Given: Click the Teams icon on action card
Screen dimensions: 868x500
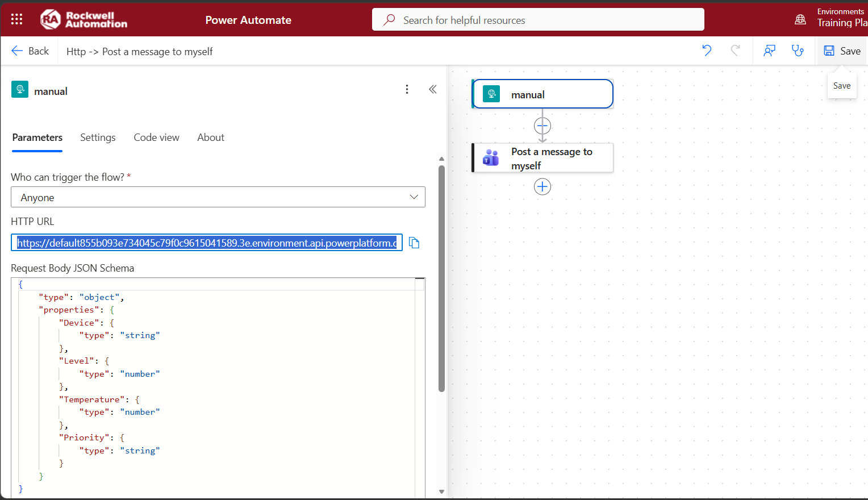Looking at the screenshot, I should [491, 158].
